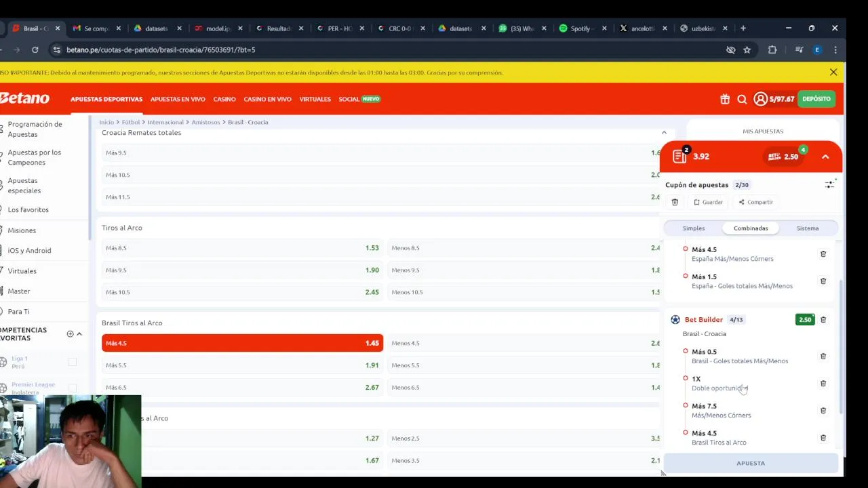Open Virtuales in top navigation
The width and height of the screenshot is (868, 488).
point(315,99)
